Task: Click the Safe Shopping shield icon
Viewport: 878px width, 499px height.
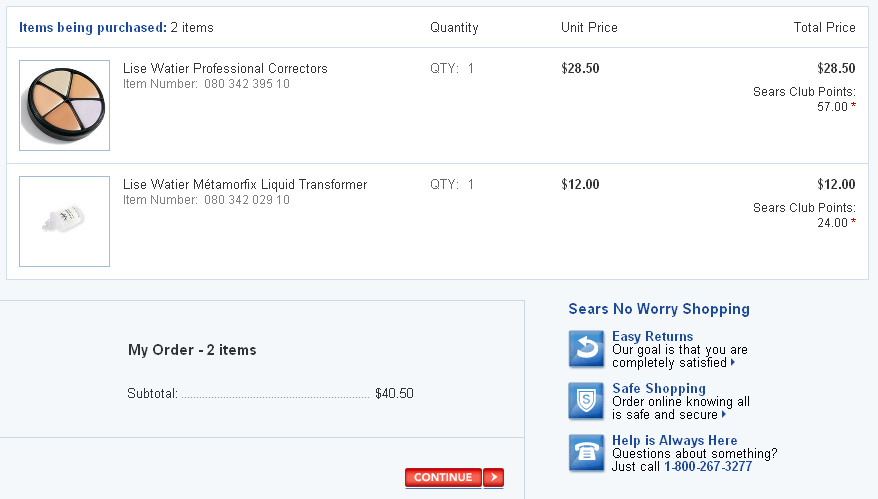Action: click(586, 400)
